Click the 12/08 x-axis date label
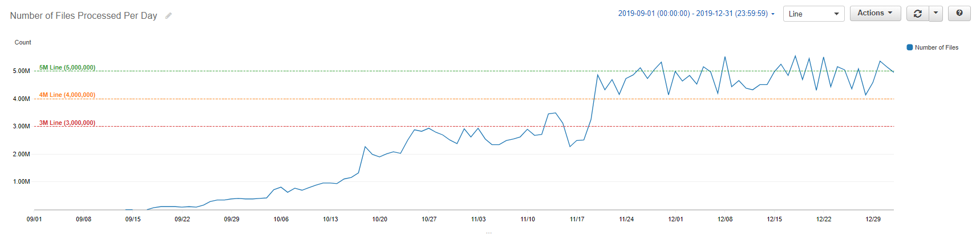980x235 pixels. coord(725,220)
